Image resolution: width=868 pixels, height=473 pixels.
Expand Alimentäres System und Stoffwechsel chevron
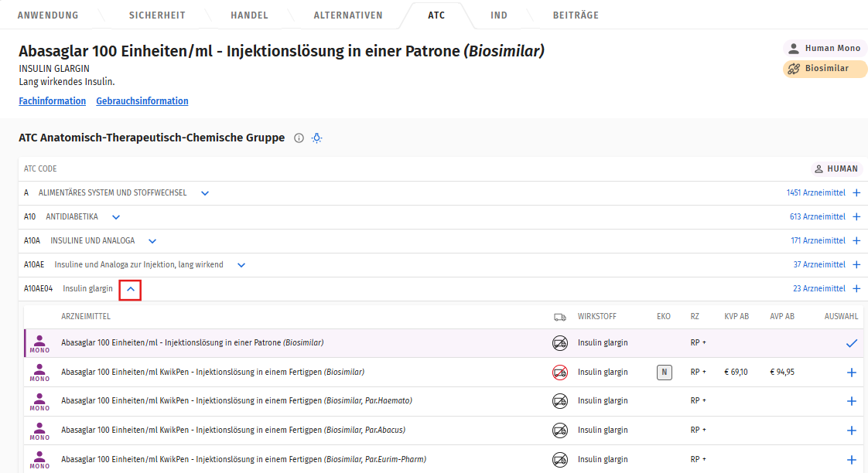205,193
